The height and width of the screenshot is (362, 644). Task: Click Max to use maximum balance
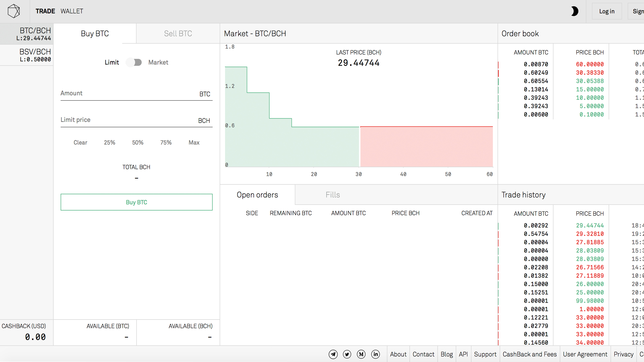(x=194, y=142)
